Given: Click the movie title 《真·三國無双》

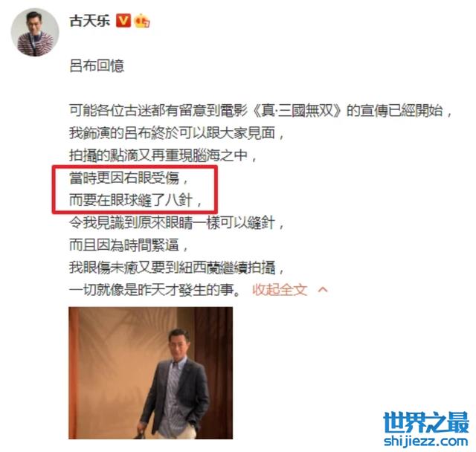Looking at the screenshot, I should (298, 111).
